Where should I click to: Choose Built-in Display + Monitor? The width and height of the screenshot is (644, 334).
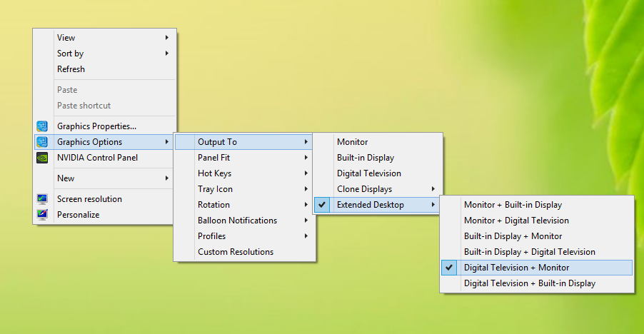click(537, 236)
